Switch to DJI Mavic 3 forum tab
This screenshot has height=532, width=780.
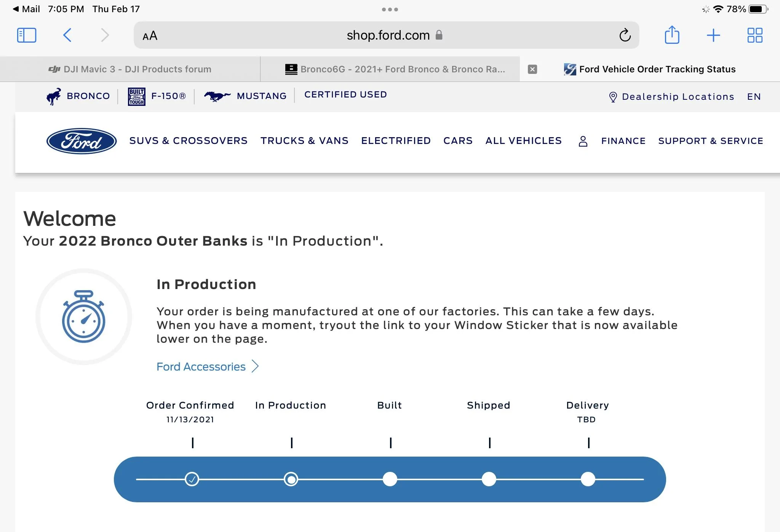pyautogui.click(x=130, y=69)
